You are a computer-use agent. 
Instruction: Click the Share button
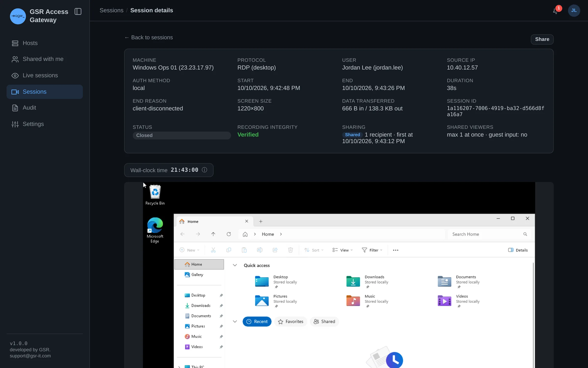point(542,39)
